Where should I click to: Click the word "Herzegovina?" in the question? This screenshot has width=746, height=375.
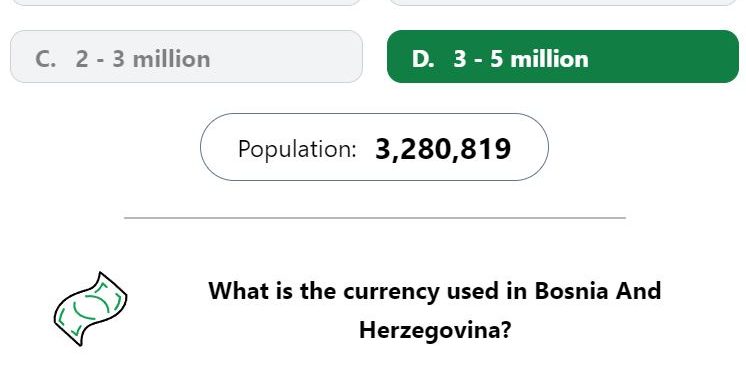(x=435, y=330)
